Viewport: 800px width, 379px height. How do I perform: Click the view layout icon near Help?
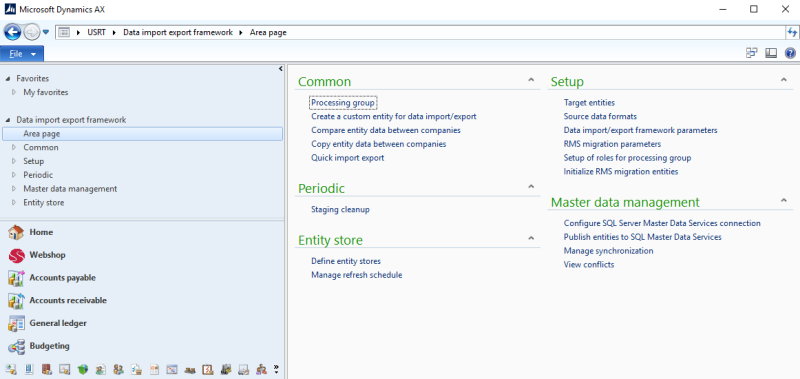tap(771, 53)
